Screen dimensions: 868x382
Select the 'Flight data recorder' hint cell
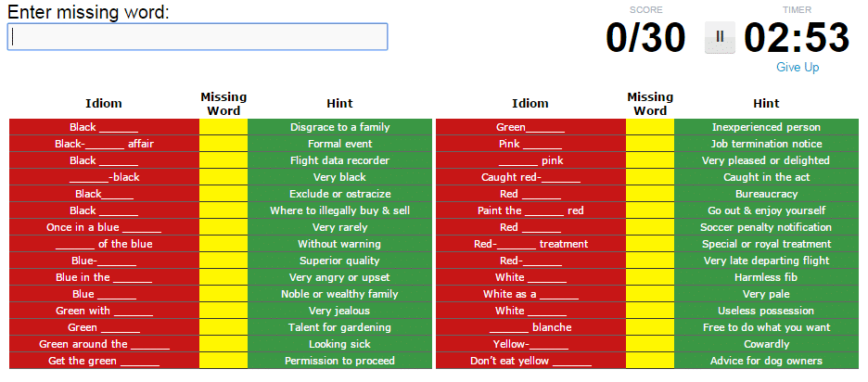click(339, 160)
